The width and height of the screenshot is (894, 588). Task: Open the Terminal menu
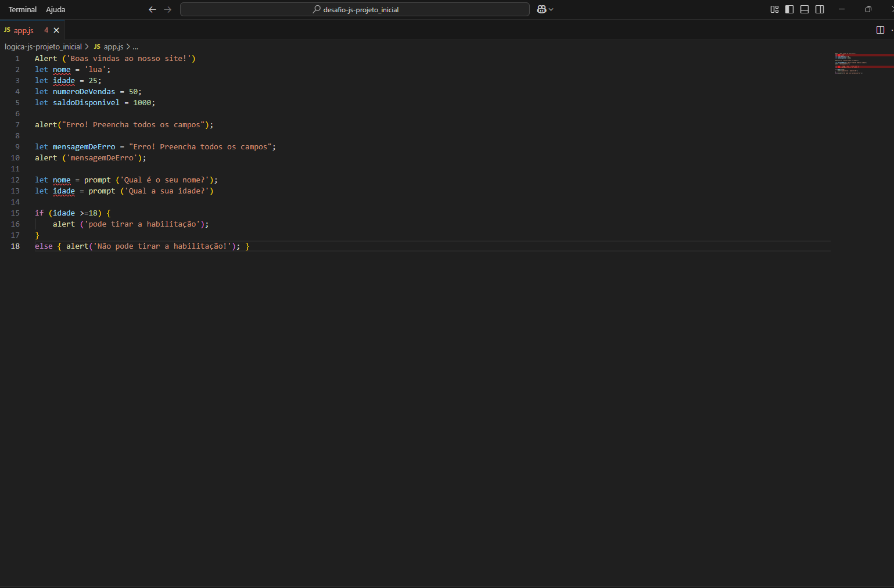[x=23, y=9]
